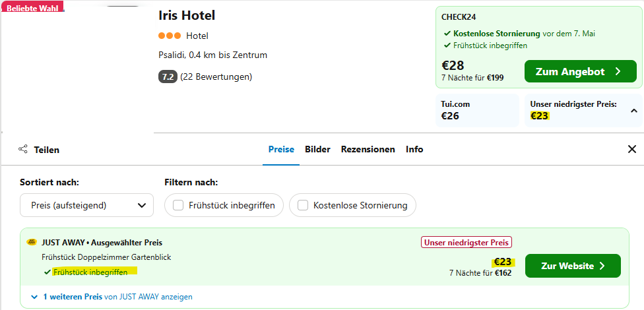Click the three orange dots hotel rating

(x=170, y=36)
